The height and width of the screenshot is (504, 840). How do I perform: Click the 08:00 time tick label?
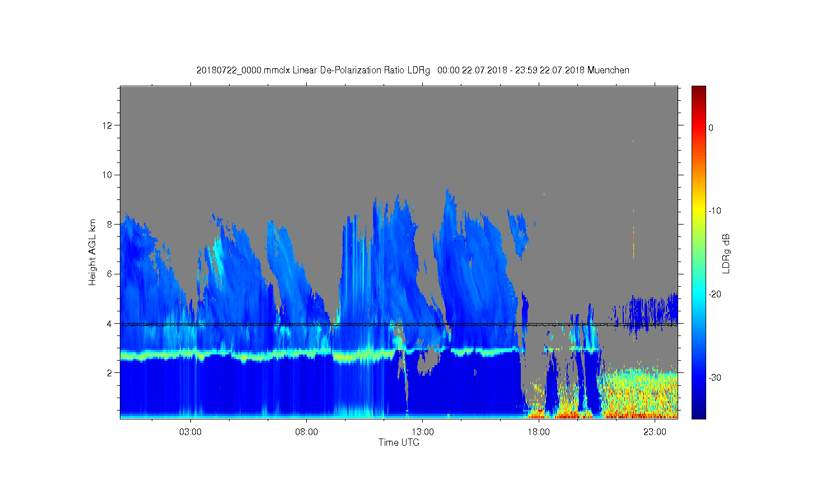click(x=306, y=432)
